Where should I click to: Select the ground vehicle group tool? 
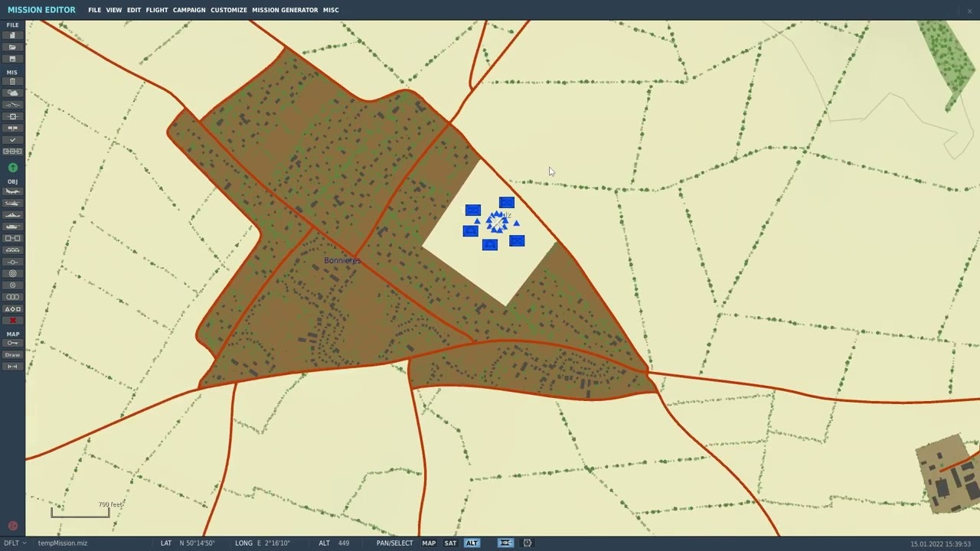(12, 227)
